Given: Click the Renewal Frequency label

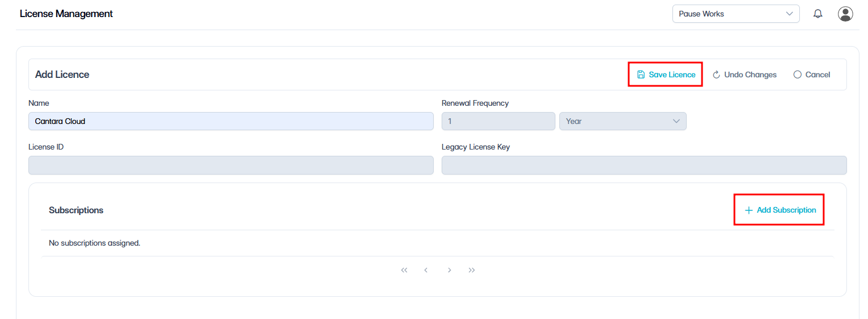Looking at the screenshot, I should coord(475,103).
